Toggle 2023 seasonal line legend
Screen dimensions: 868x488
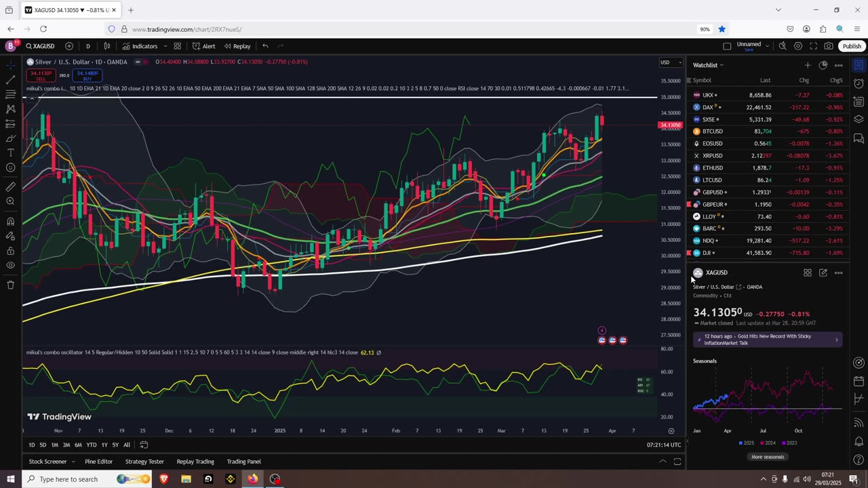pos(789,443)
